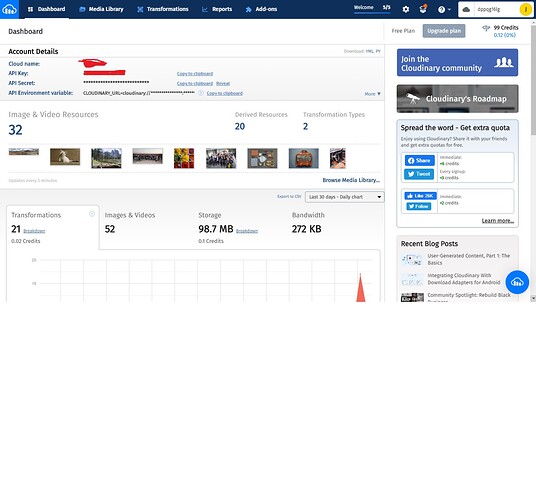The width and height of the screenshot is (536, 500).
Task: Click Learn more link
Action: pos(498,221)
